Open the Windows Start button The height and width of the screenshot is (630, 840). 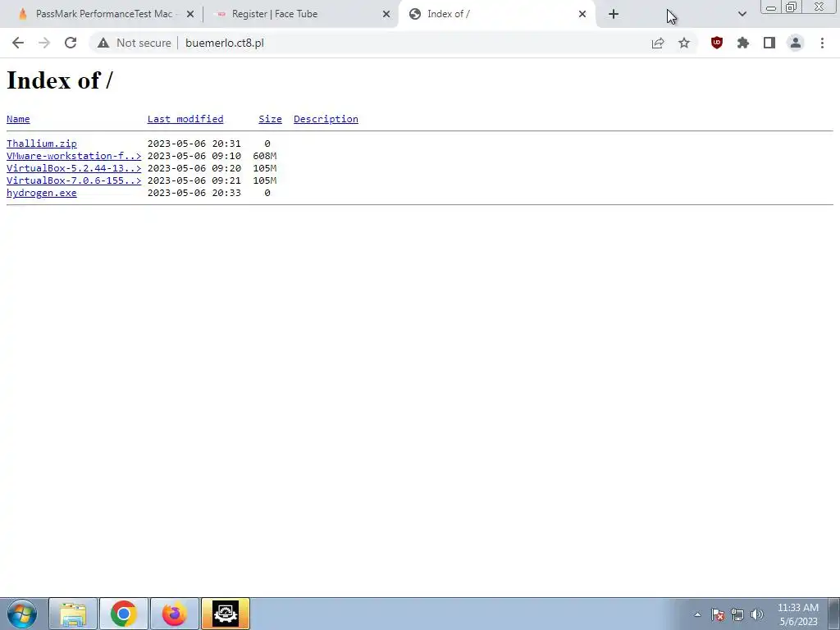pyautogui.click(x=22, y=614)
